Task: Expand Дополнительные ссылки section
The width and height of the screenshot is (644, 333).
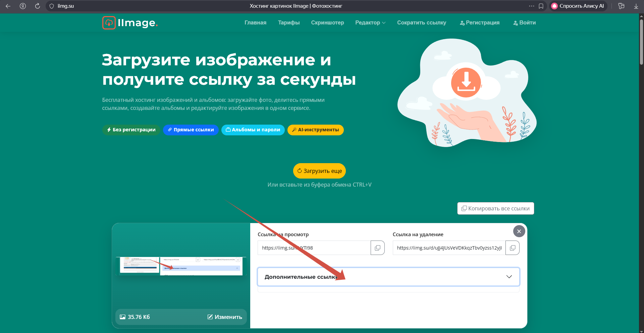Action: (x=388, y=277)
